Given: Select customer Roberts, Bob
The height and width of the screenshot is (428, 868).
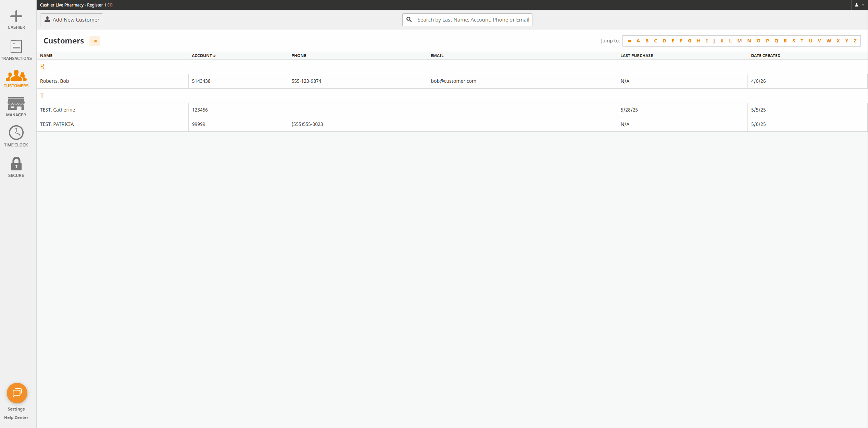Looking at the screenshot, I should tap(54, 81).
